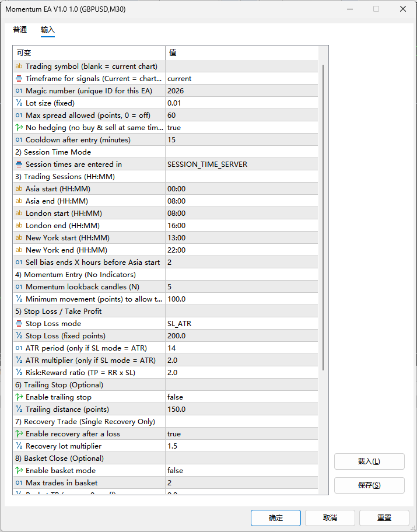Click the Lot size fraction icon
The width and height of the screenshot is (417, 532).
coord(19,103)
